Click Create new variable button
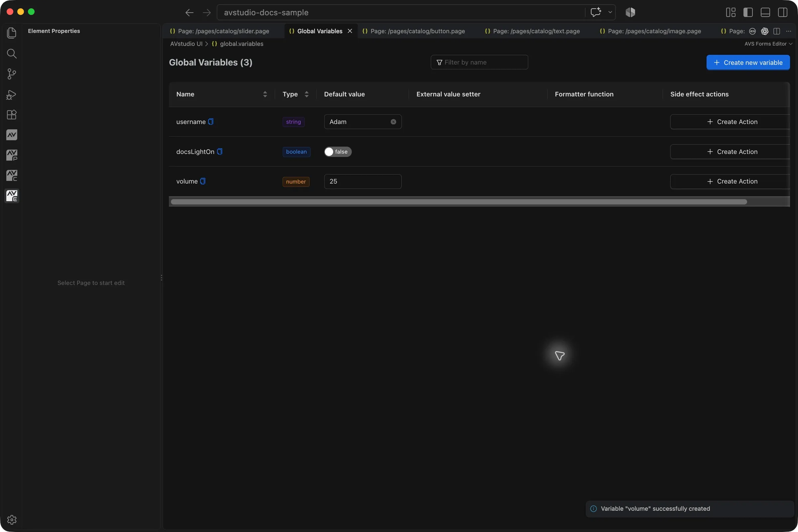This screenshot has height=532, width=798. (748, 63)
